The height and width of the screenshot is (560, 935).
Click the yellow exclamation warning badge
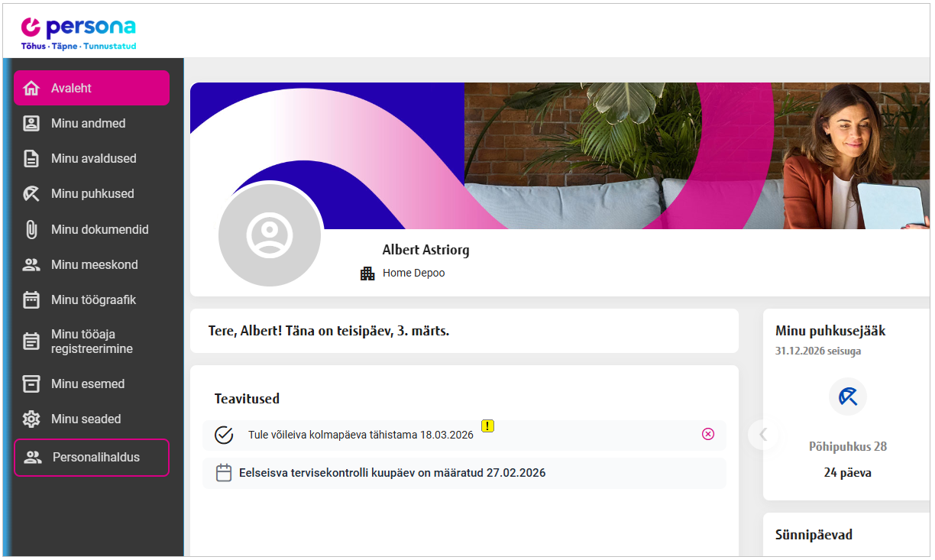pos(487,426)
